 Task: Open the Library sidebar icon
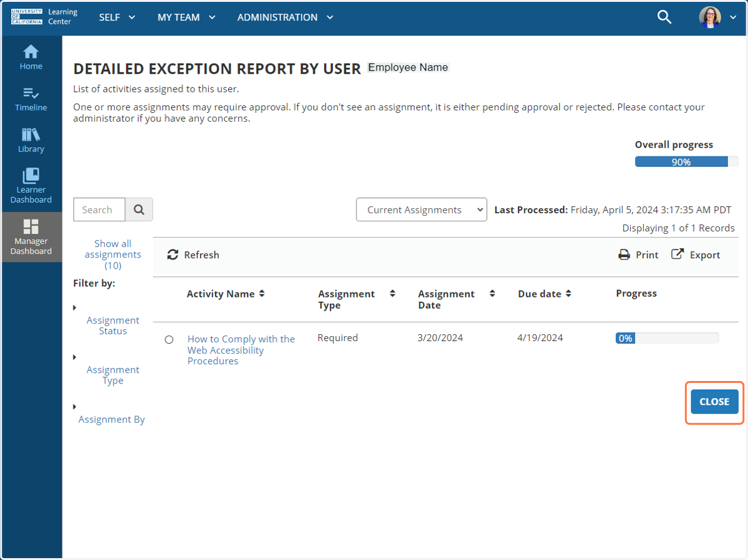coord(31,140)
